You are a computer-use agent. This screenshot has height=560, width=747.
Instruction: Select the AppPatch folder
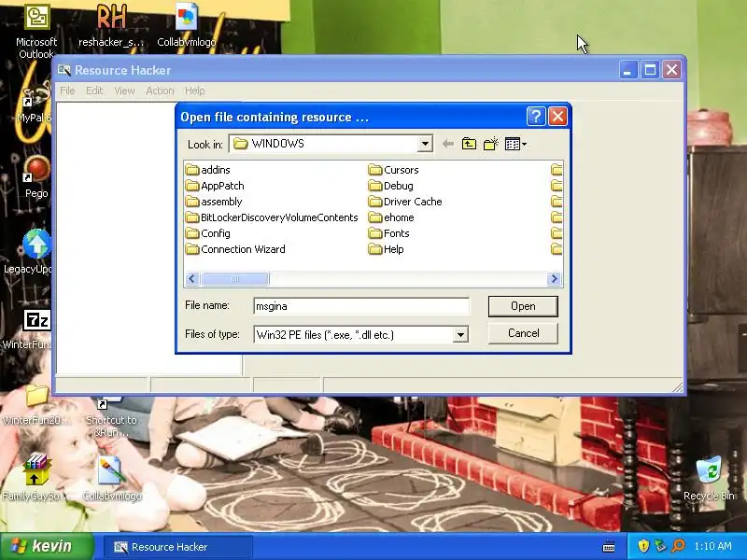coord(215,186)
